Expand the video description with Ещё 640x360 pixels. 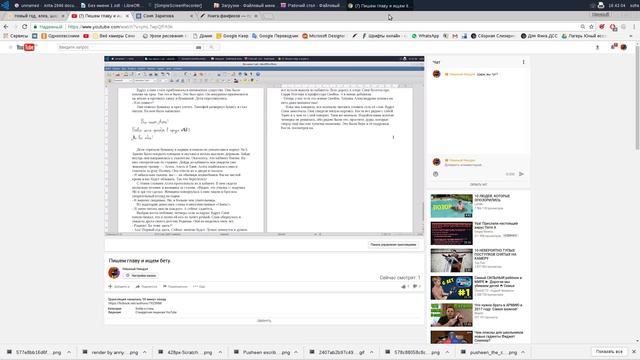click(264, 321)
